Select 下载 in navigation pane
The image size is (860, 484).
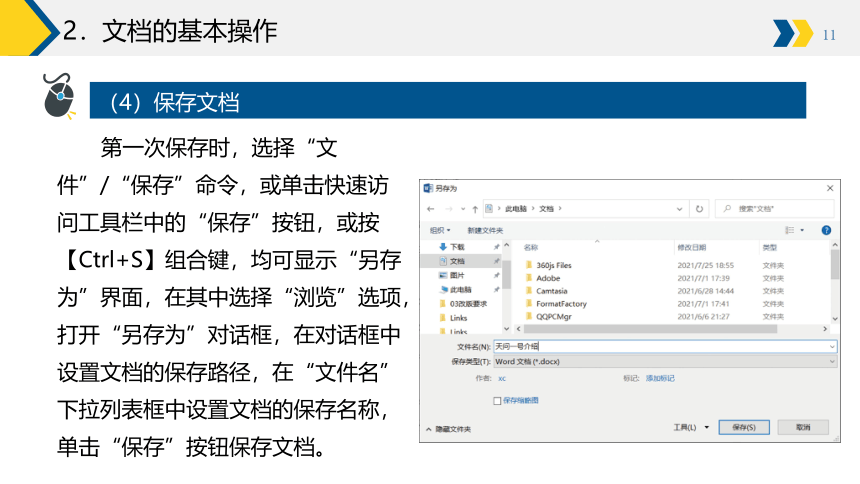pos(457,247)
